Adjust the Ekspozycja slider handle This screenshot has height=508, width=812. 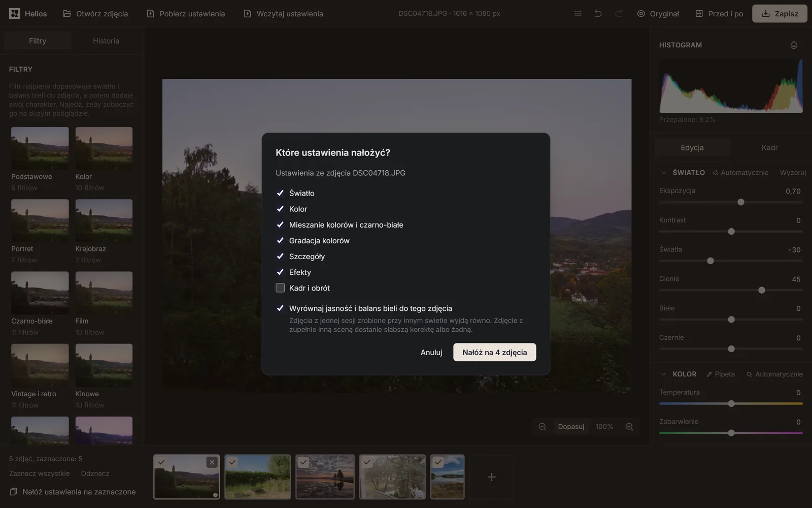(x=741, y=202)
